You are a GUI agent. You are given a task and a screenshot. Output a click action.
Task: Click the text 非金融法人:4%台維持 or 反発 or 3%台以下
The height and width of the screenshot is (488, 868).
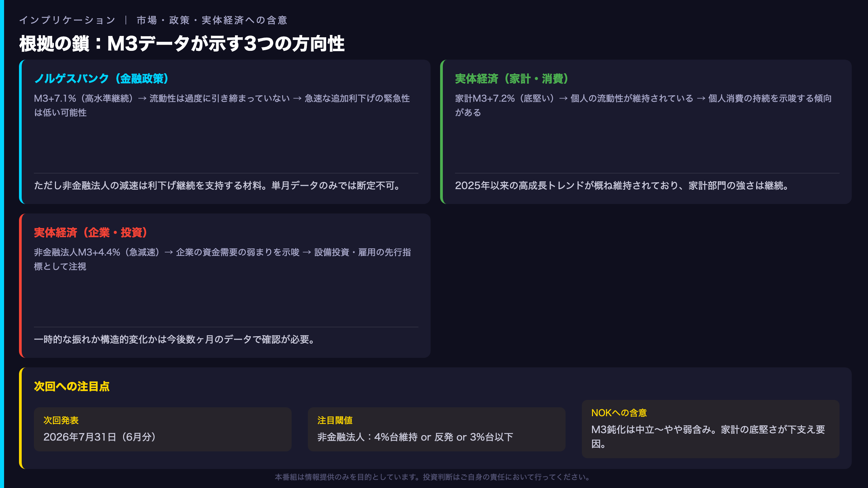415,437
